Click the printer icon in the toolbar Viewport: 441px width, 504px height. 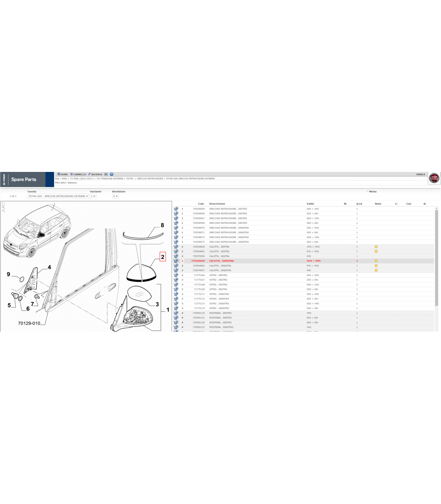pyautogui.click(x=106, y=174)
